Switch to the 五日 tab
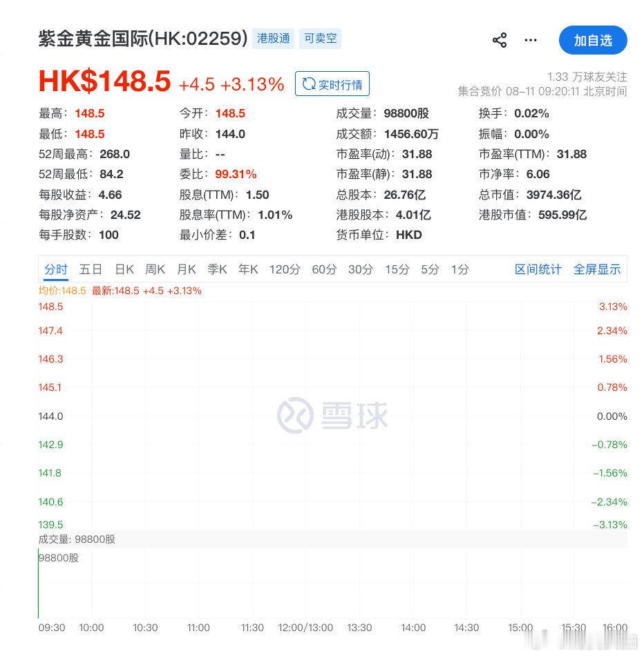644x656 pixels. coord(91,269)
